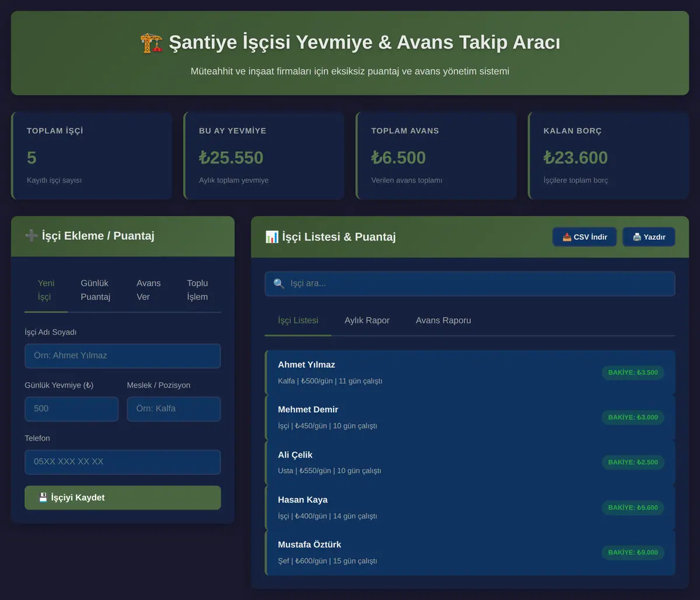
Task: Select the İşçi Listesi tab
Action: point(298,320)
